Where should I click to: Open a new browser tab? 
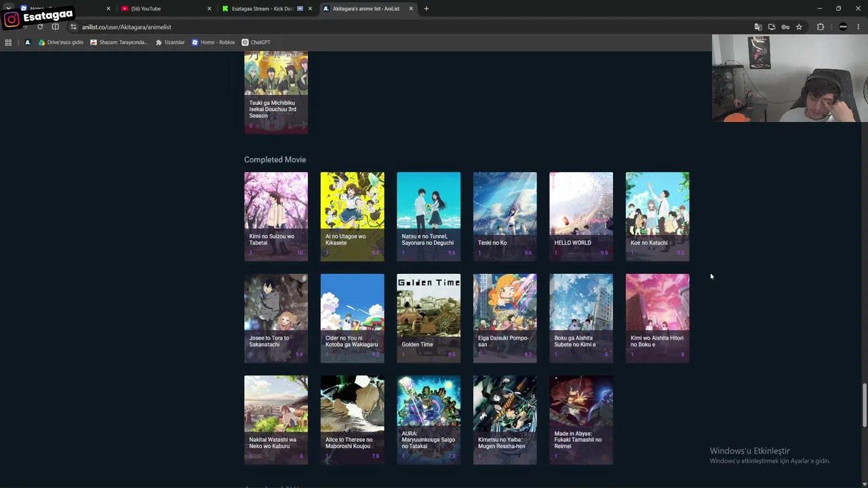[427, 9]
